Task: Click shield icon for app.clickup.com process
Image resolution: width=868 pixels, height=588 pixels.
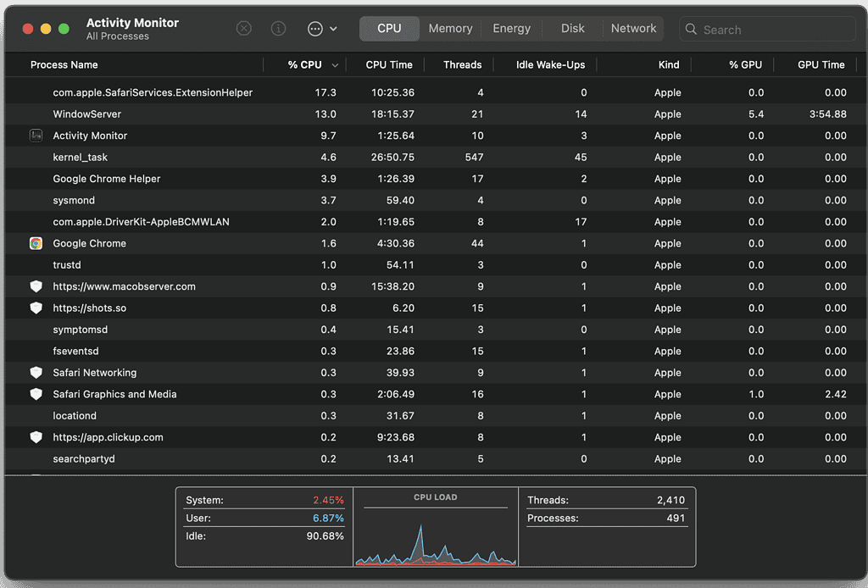Action: pyautogui.click(x=36, y=437)
